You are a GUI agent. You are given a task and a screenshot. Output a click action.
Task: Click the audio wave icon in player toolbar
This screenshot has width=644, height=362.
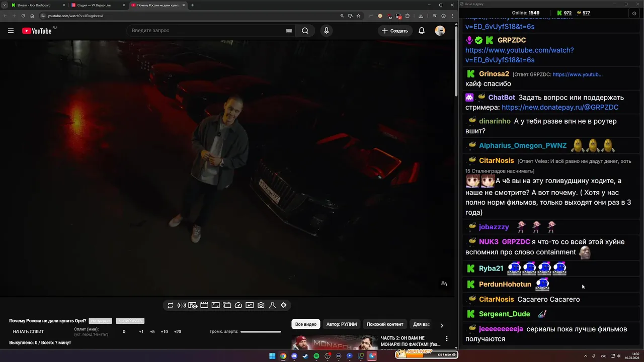pyautogui.click(x=182, y=305)
